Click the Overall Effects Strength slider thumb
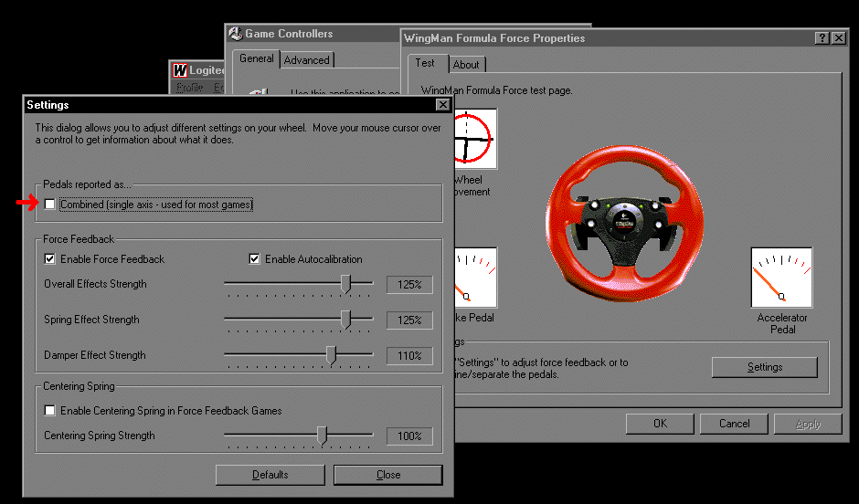Screen dimensions: 859x504 345,284
